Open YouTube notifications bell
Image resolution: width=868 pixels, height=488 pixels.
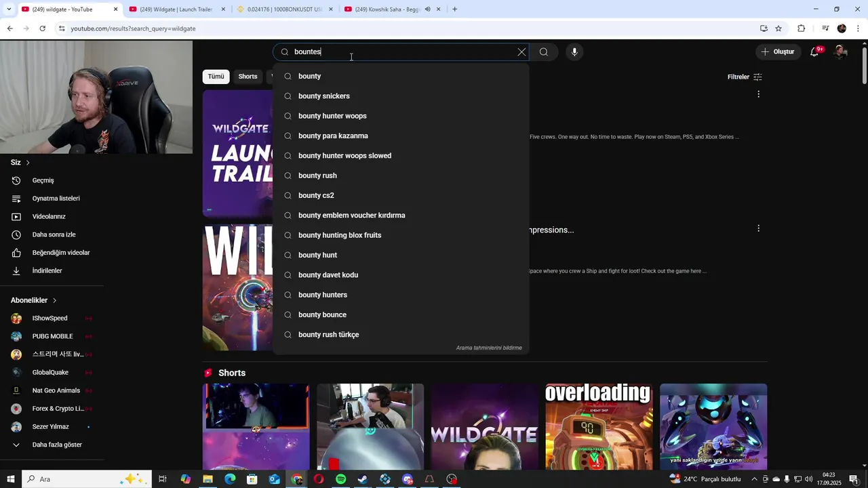tap(815, 52)
